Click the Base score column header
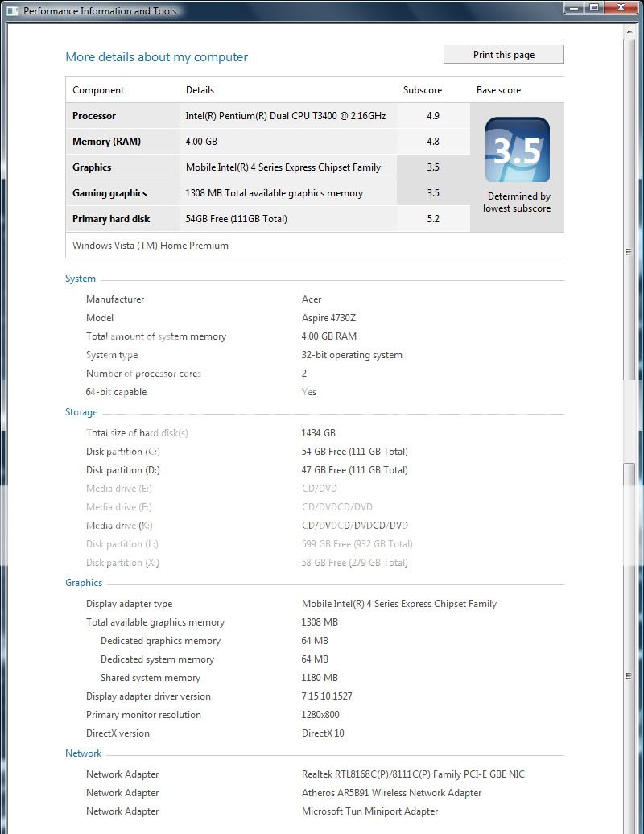The image size is (644, 834). [x=498, y=90]
